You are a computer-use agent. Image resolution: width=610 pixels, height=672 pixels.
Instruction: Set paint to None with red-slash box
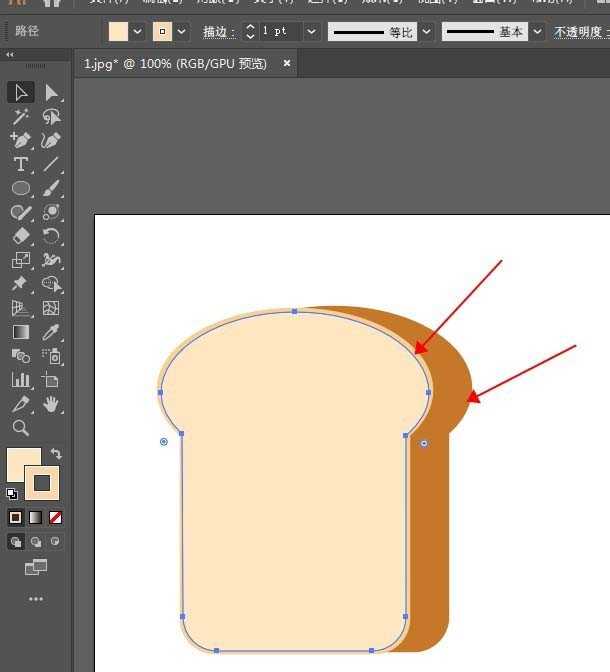56,517
